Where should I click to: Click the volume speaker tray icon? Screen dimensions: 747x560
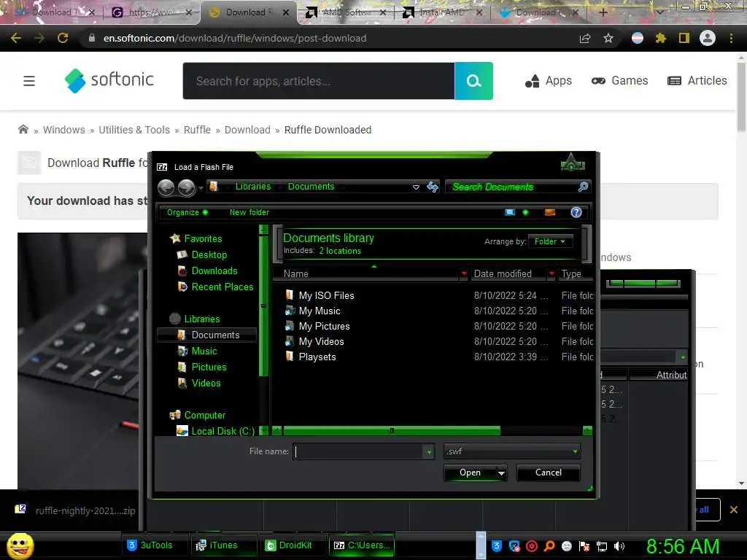coord(619,546)
